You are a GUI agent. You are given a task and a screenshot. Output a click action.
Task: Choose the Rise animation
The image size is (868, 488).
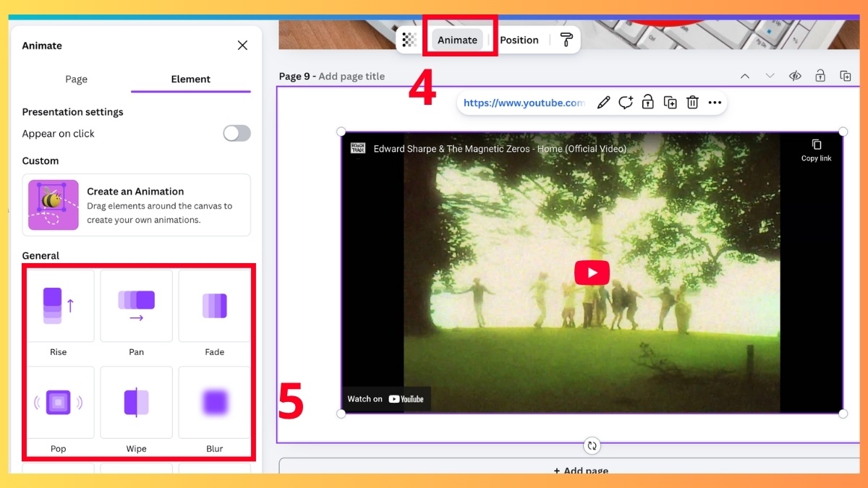pyautogui.click(x=59, y=306)
